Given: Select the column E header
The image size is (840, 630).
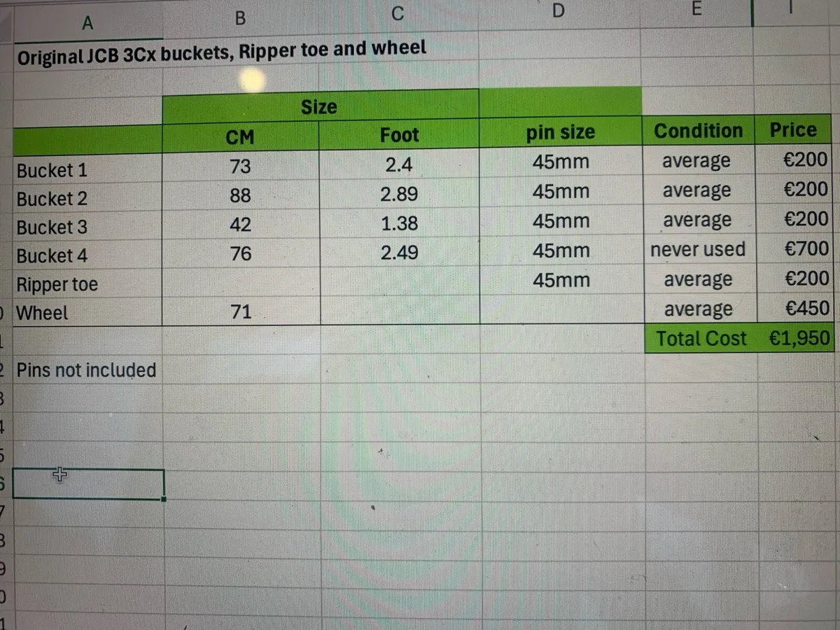Looking at the screenshot, I should click(x=695, y=9).
